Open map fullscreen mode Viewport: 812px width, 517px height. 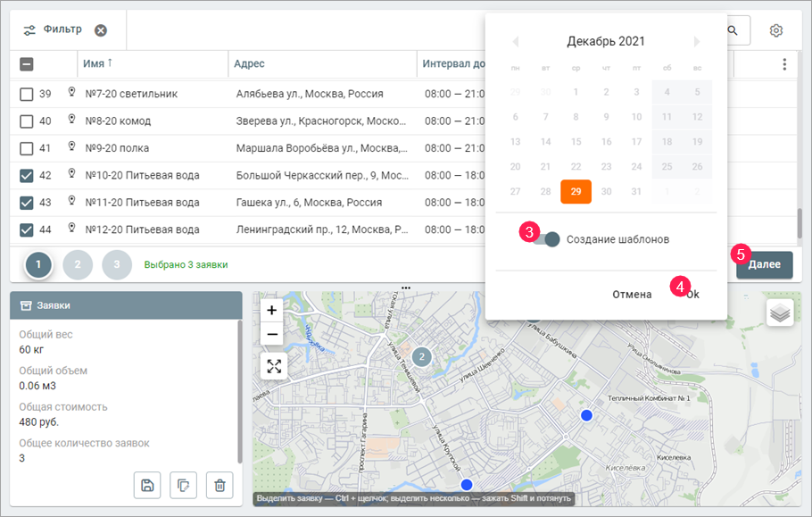(x=273, y=366)
